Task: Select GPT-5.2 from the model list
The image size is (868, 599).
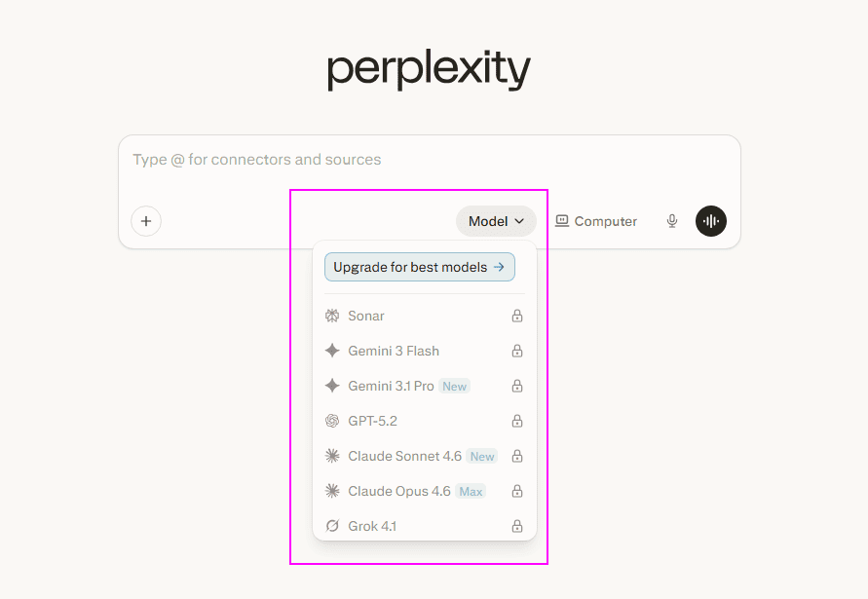Action: coord(373,421)
